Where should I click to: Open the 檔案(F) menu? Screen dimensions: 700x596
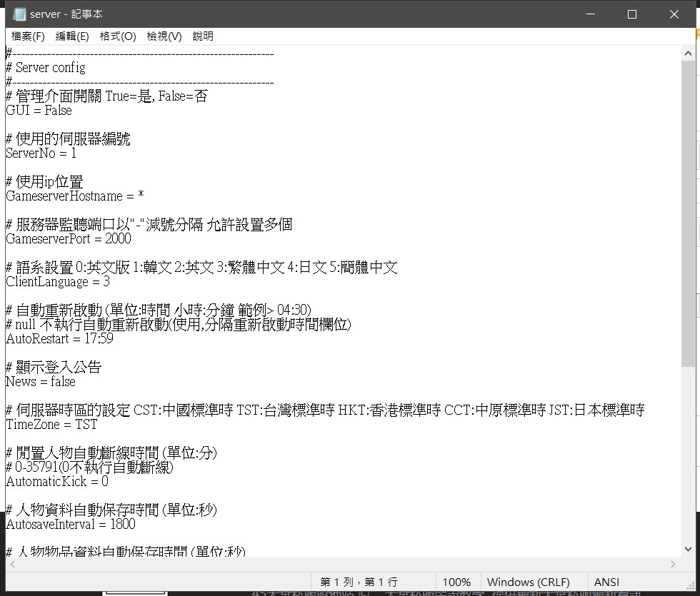click(28, 36)
